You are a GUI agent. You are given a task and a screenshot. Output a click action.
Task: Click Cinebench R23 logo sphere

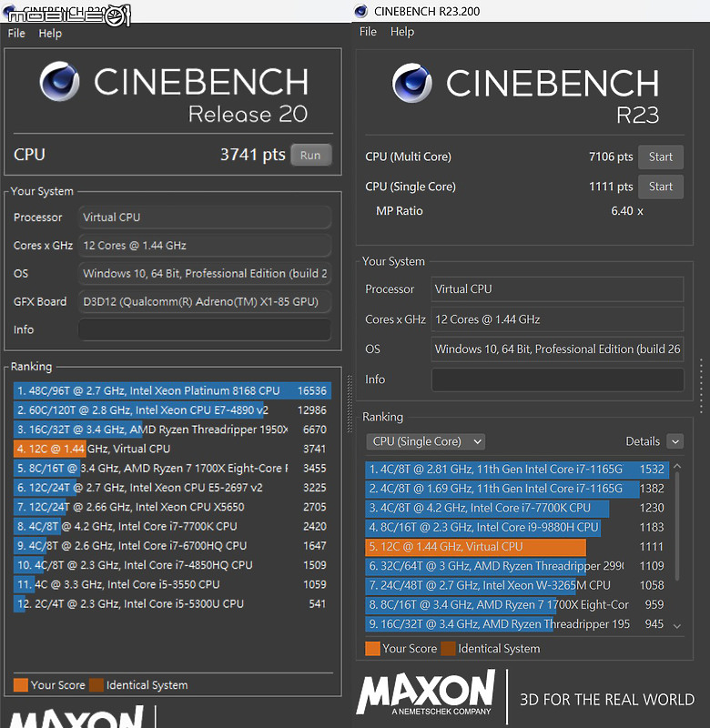click(x=411, y=83)
